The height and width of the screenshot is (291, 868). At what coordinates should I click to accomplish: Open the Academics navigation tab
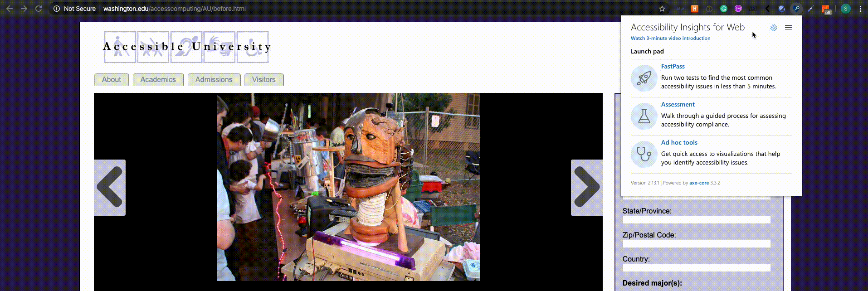(158, 79)
